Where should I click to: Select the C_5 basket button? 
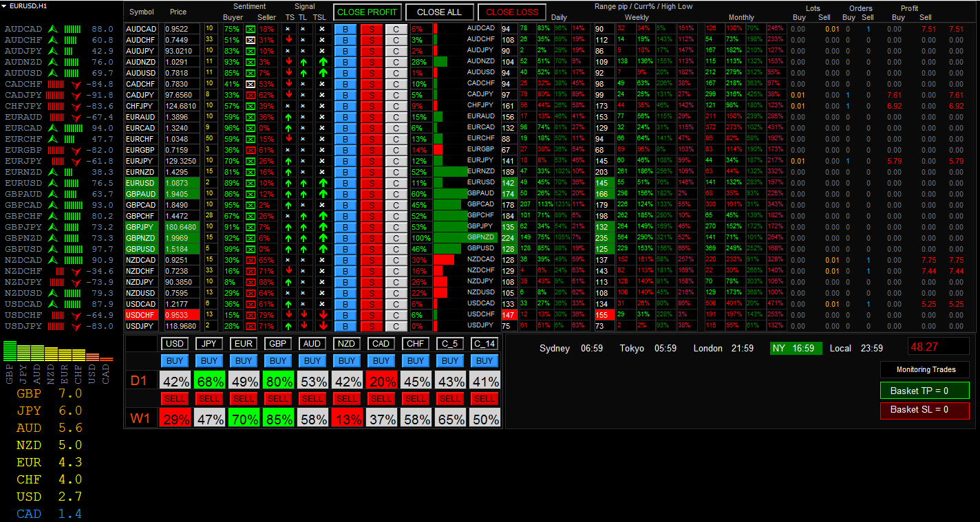pyautogui.click(x=450, y=343)
